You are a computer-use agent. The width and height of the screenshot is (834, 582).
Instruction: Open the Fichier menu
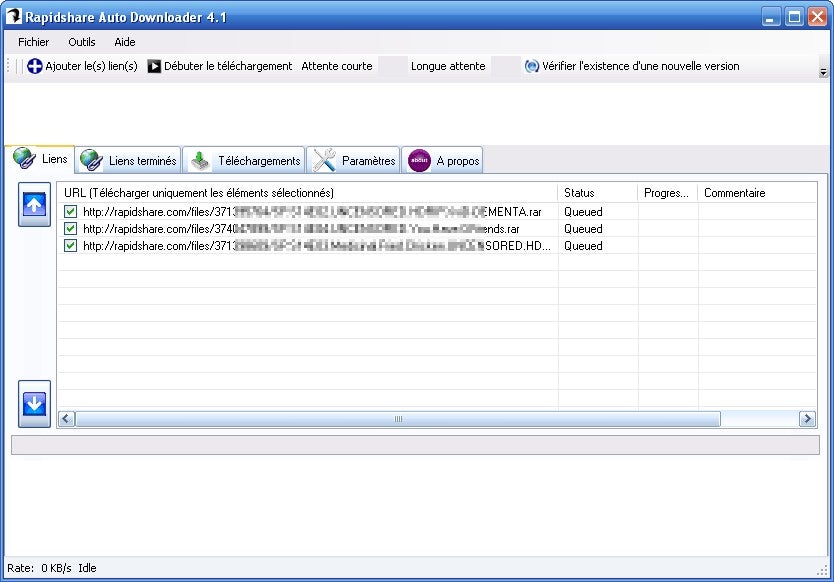[x=34, y=42]
